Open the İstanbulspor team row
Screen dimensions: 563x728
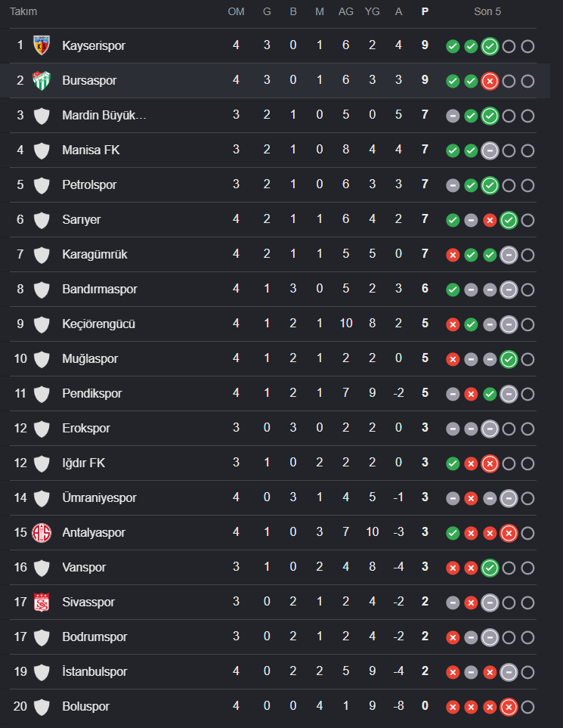pyautogui.click(x=273, y=671)
